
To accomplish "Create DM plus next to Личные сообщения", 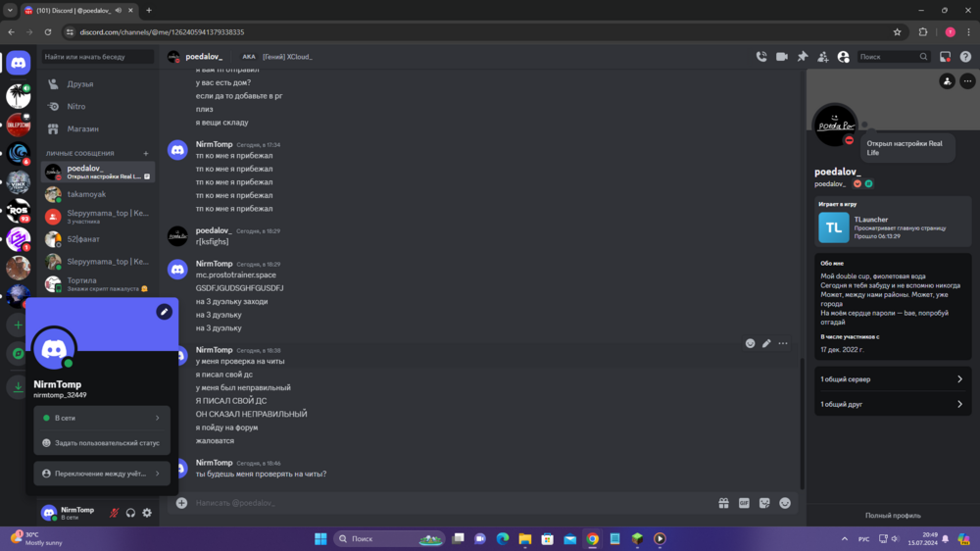I will pos(146,153).
